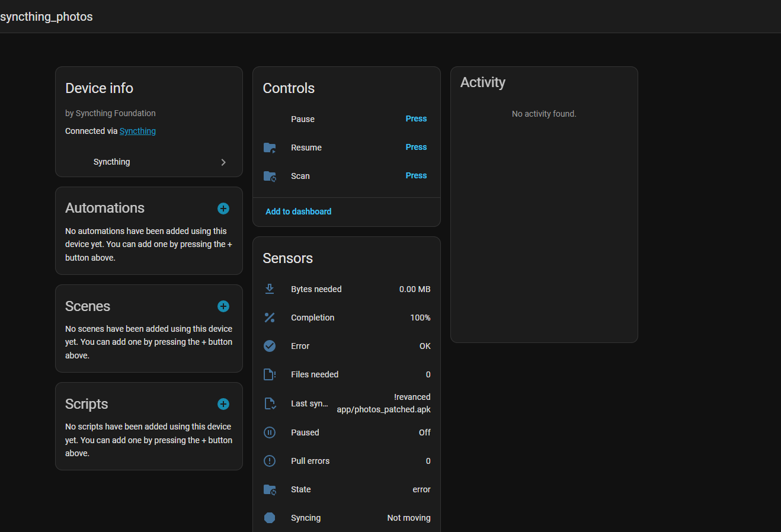This screenshot has width=781, height=532.
Task: Click the "No activity found." message
Action: point(544,114)
